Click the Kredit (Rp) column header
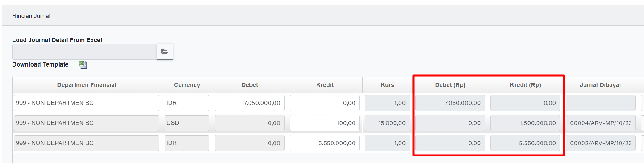The image size is (644, 163). 525,85
